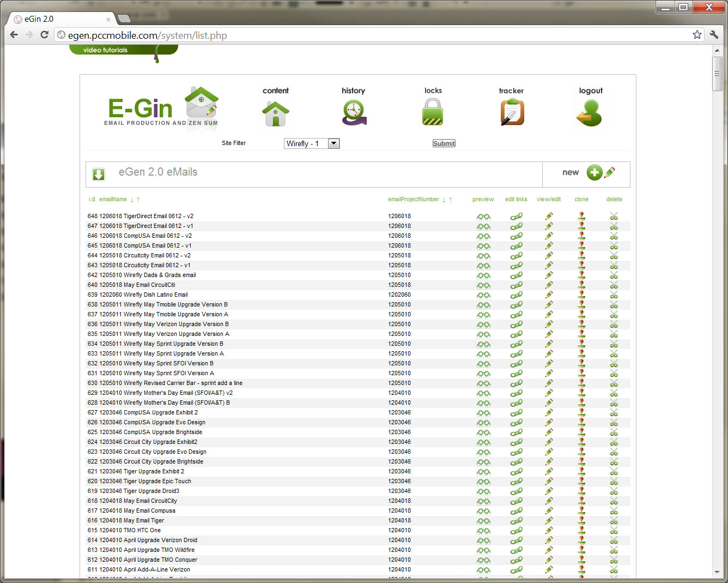Click the locks padlock icon
Image resolution: width=728 pixels, height=583 pixels.
click(433, 112)
